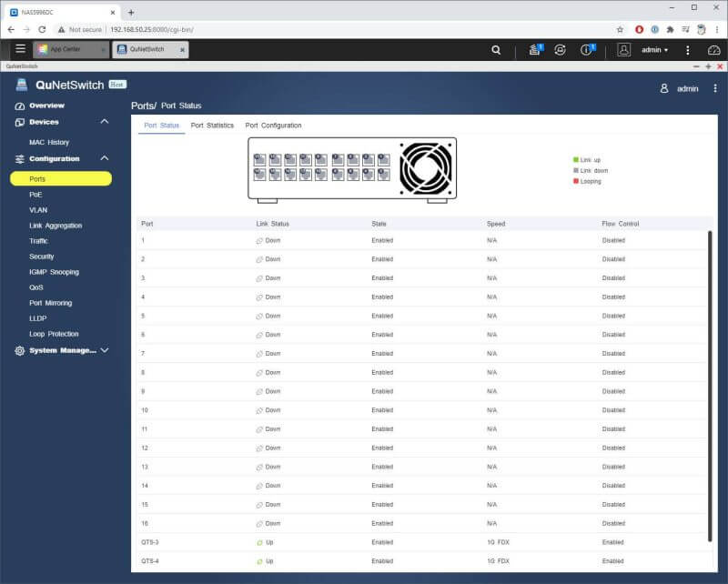Open IGMP Snooping in sidebar
This screenshot has height=584, width=728.
click(x=54, y=272)
